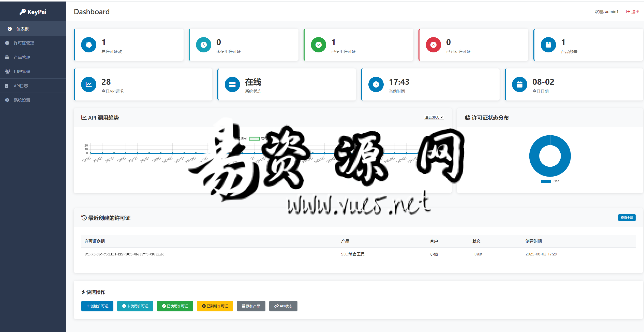Click the 08-02 date value

(543, 82)
